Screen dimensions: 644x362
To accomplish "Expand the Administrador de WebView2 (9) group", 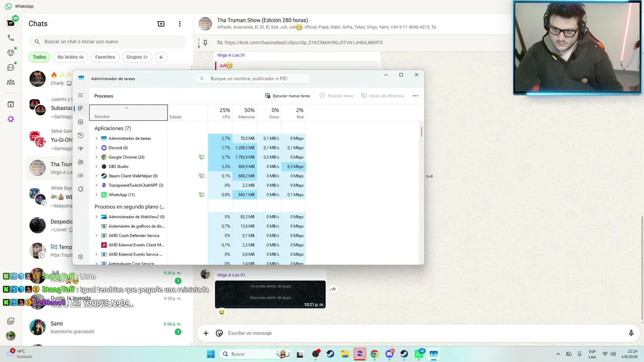I will 97,217.
